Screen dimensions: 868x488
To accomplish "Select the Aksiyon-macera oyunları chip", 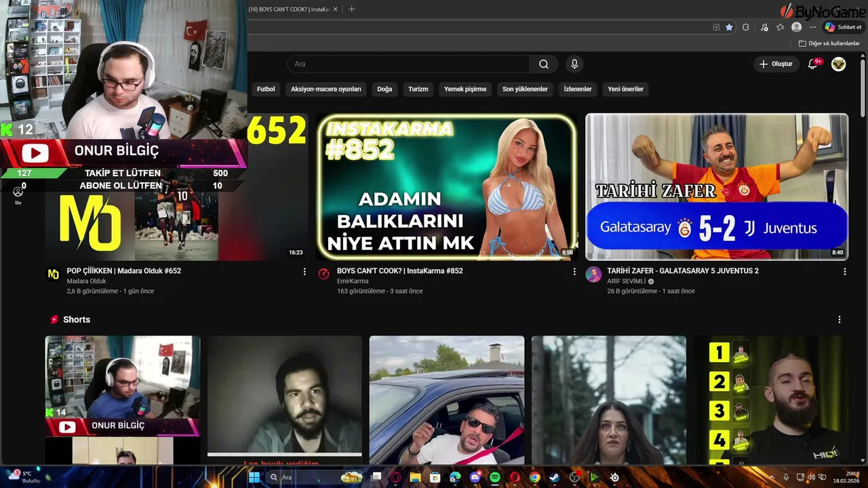I will pos(326,89).
